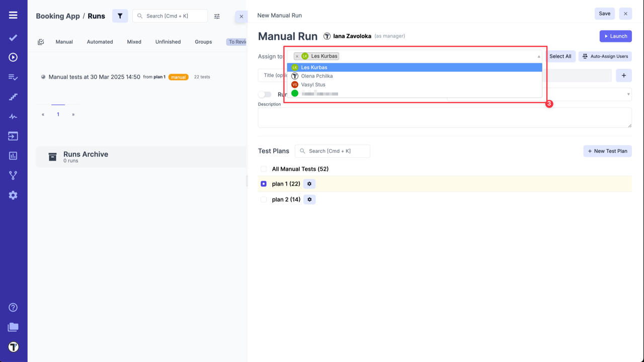
Task: Check the All Manual Tests checkbox
Action: pos(264,169)
